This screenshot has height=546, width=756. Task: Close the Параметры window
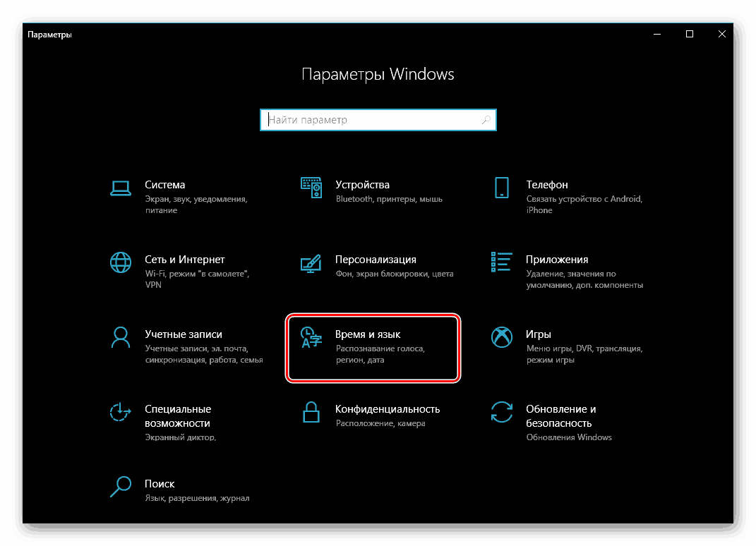pos(722,35)
